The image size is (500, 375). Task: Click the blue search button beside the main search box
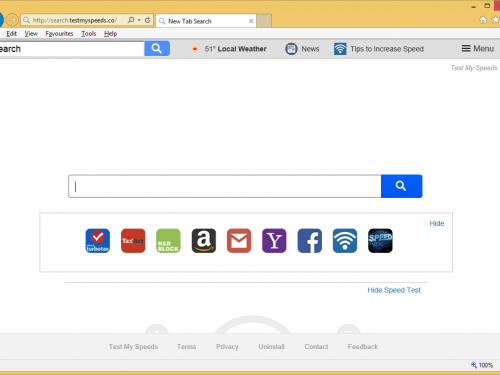coord(401,186)
